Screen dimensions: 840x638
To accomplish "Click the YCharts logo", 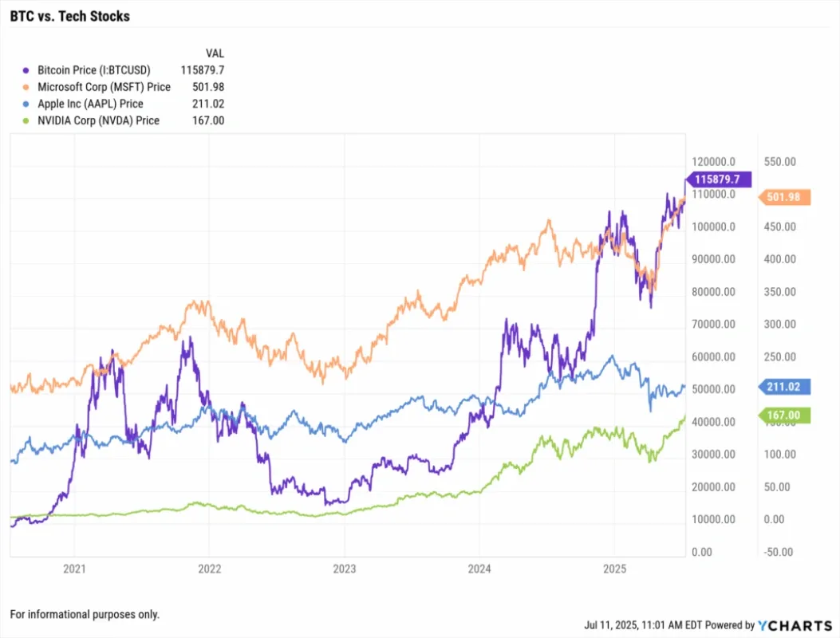I will point(795,625).
